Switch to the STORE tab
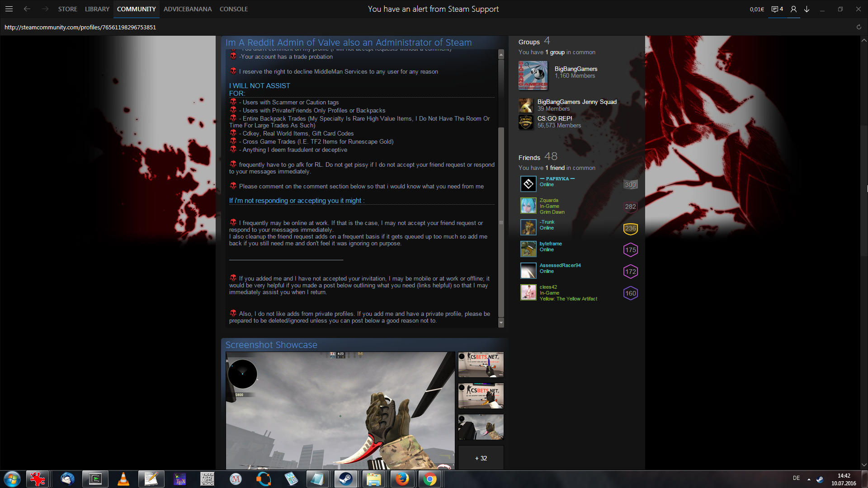868x488 pixels. point(67,9)
